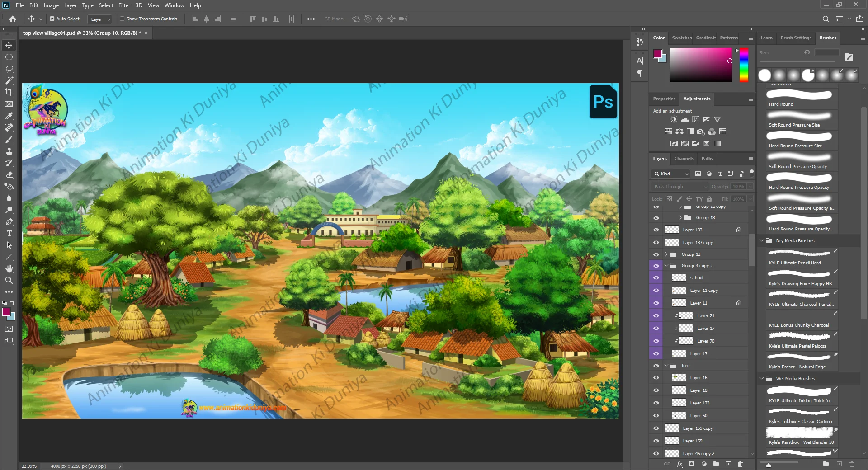
Task: Add a Brightness/Contrast adjustment
Action: tap(674, 119)
